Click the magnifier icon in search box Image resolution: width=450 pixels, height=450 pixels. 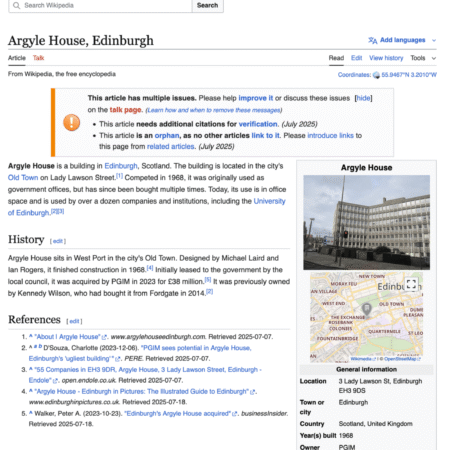[16, 5]
